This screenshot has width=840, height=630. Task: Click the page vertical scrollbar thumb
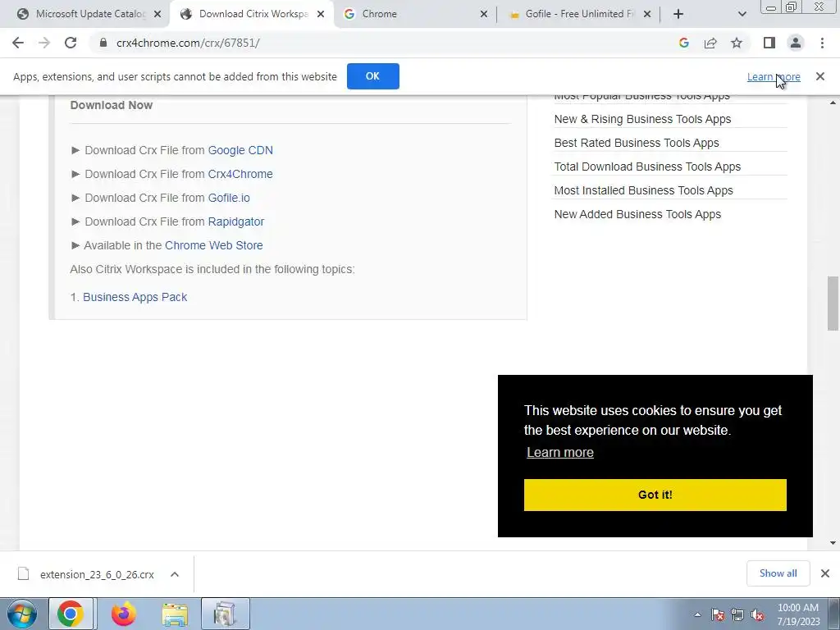pos(833,304)
